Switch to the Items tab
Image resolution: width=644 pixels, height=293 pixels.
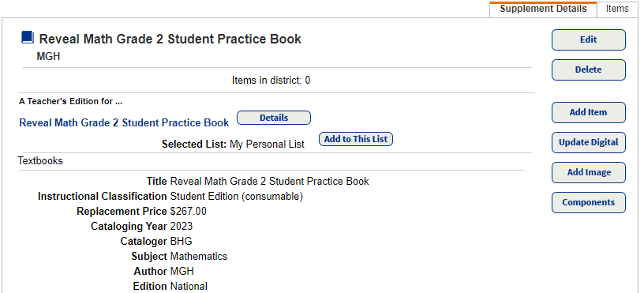(x=617, y=9)
